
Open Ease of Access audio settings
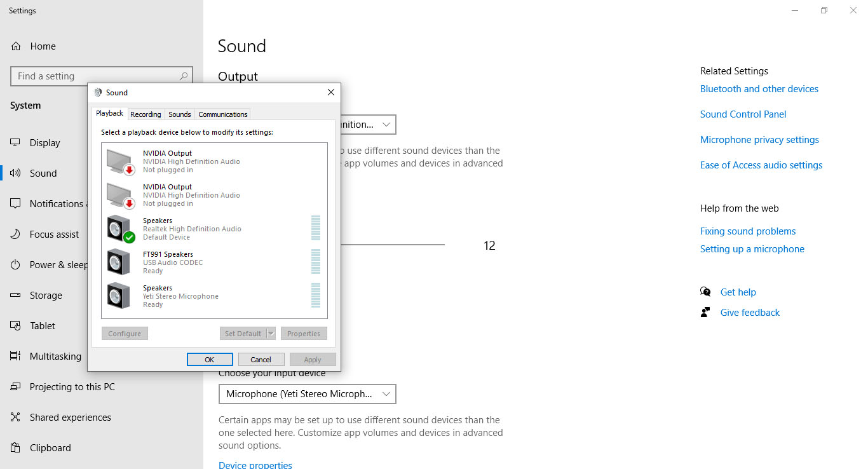tap(761, 165)
